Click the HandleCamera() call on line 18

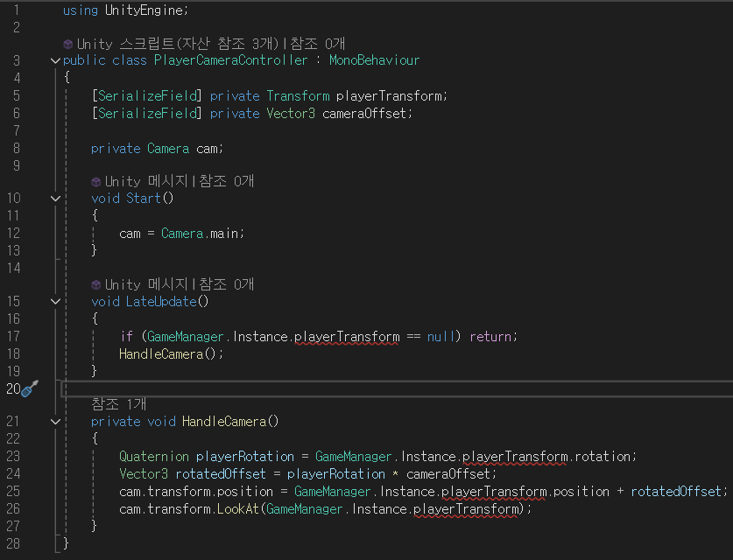pyautogui.click(x=167, y=353)
